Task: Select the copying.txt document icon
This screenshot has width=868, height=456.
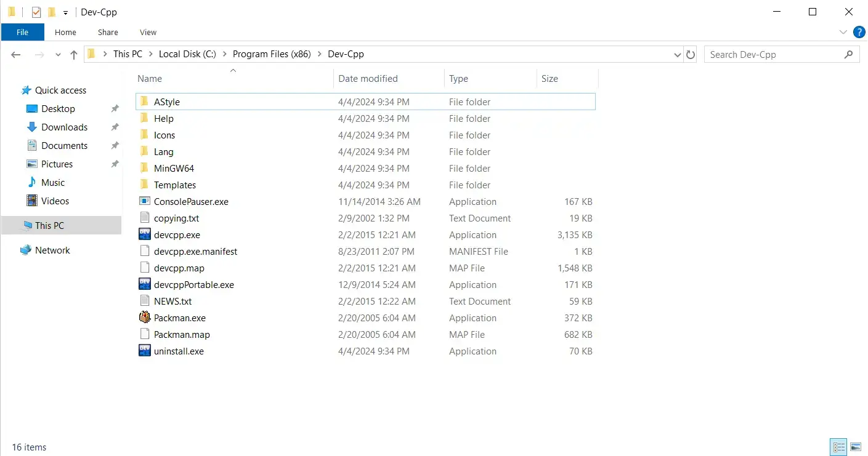Action: coord(145,218)
